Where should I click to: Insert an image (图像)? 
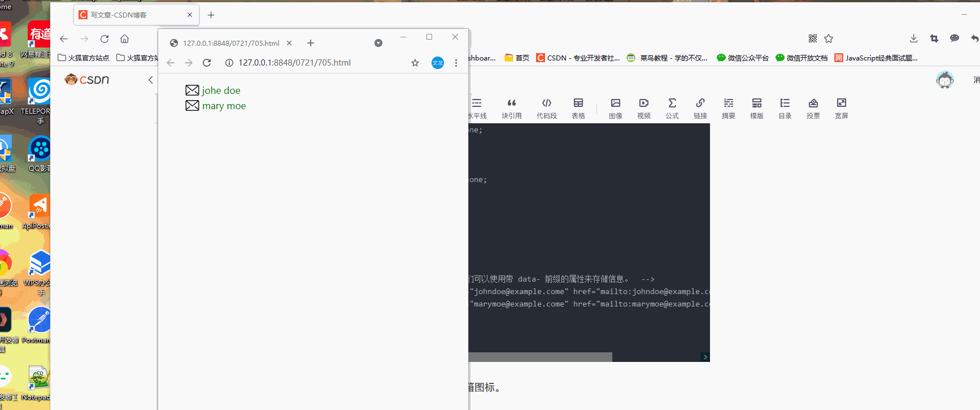[x=616, y=108]
